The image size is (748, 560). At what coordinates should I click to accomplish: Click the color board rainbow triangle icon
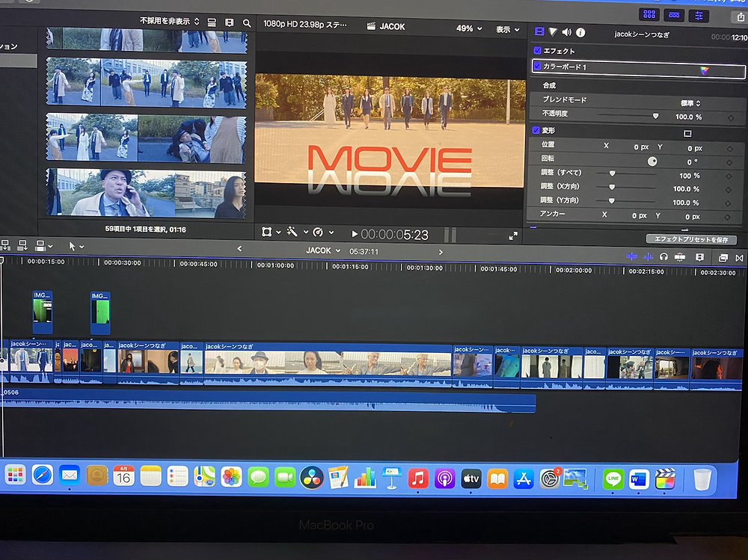(x=704, y=70)
